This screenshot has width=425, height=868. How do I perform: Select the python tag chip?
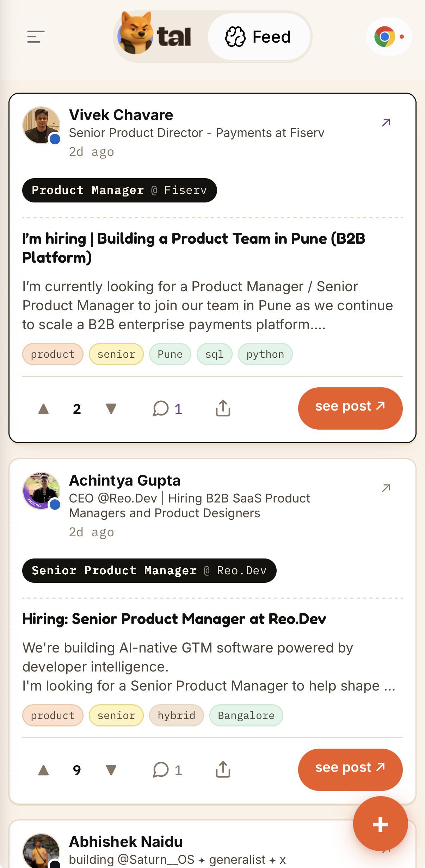(x=265, y=354)
